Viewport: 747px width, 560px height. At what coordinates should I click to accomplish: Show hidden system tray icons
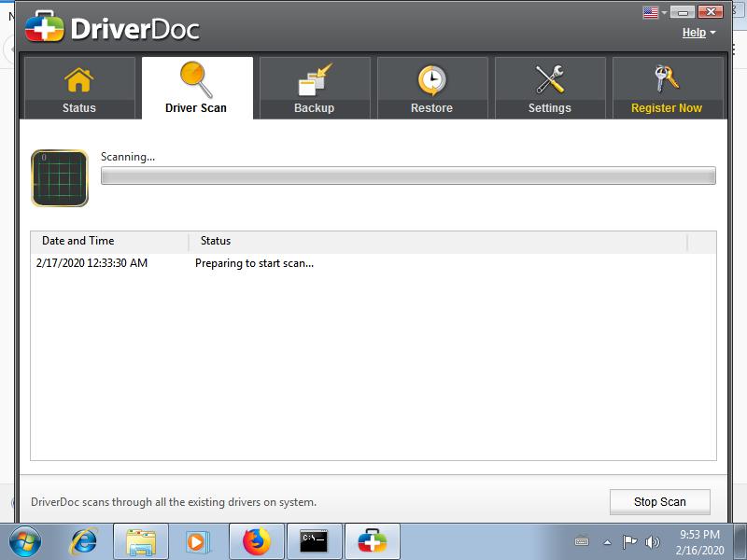[608, 542]
